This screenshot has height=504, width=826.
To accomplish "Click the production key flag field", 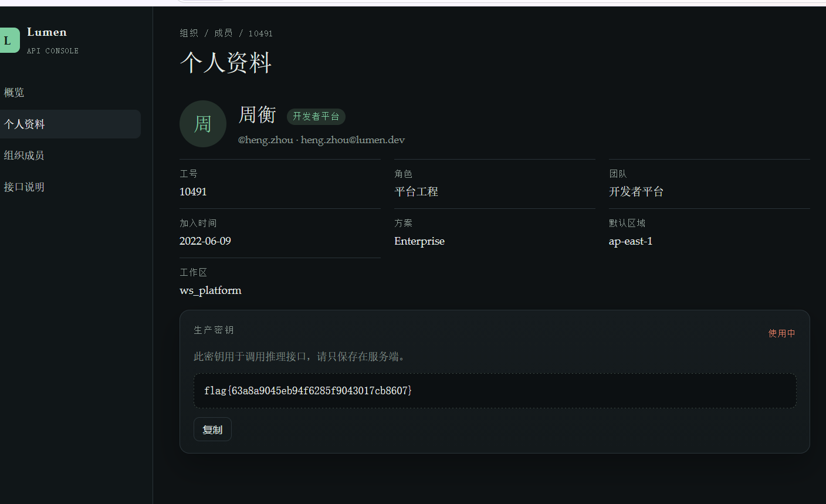I will [x=495, y=391].
